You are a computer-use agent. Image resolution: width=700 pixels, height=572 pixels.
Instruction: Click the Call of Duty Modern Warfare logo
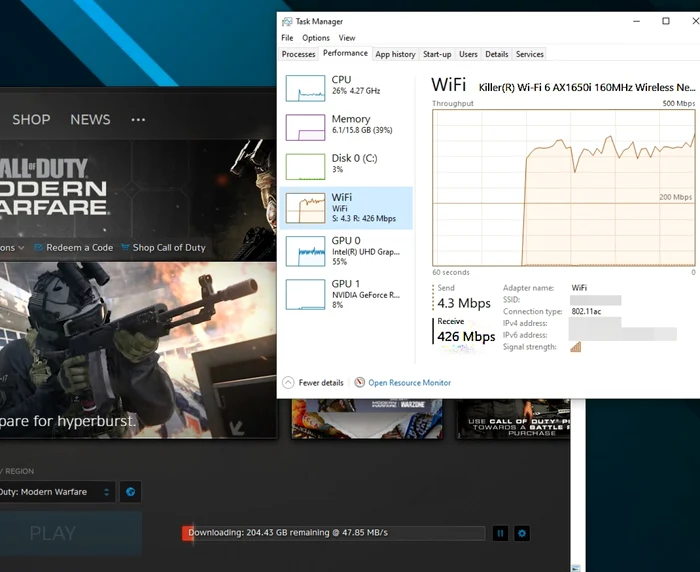point(54,186)
